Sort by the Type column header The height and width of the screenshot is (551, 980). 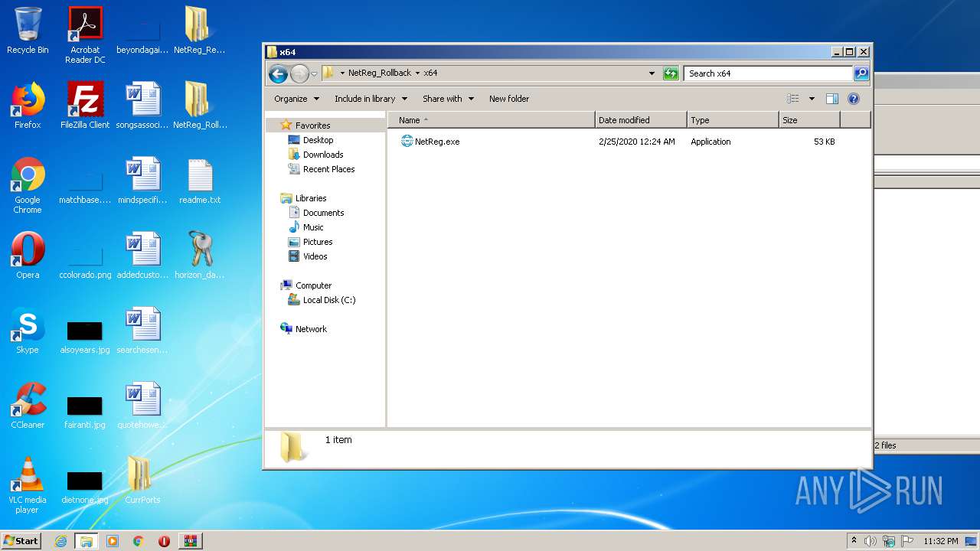click(x=733, y=120)
